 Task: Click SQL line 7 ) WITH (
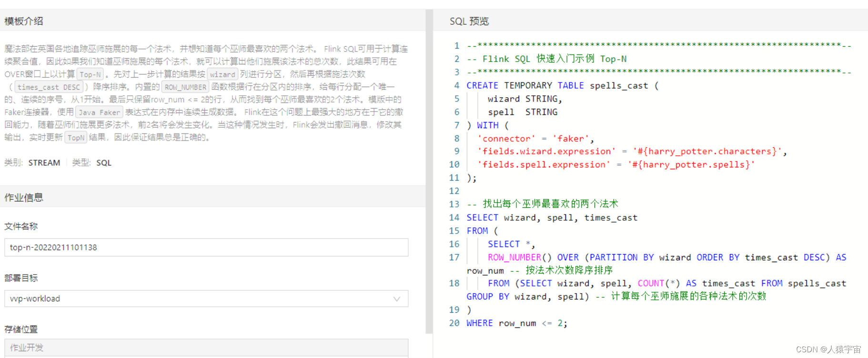coord(488,125)
